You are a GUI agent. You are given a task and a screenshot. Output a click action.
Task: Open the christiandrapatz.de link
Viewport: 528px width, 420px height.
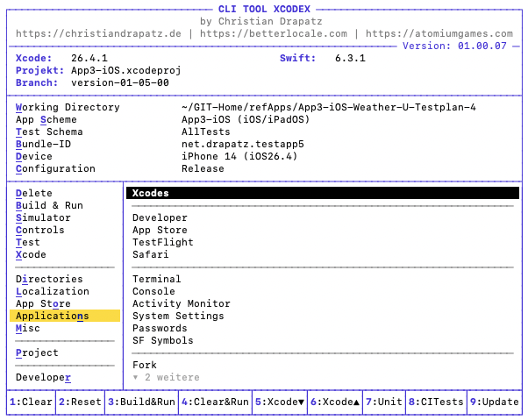coord(98,33)
